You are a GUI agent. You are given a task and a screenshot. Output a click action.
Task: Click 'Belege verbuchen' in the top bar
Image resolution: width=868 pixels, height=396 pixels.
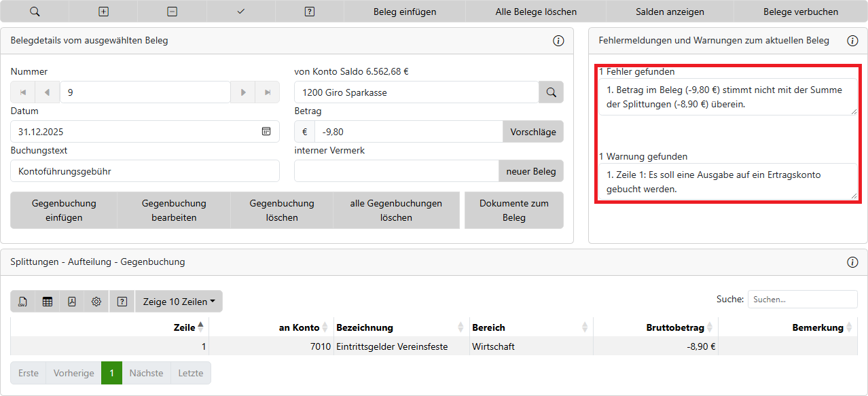[x=800, y=12]
